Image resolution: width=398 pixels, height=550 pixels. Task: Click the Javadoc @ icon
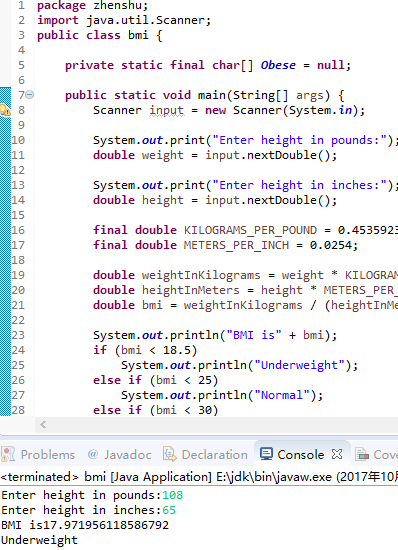coord(93,454)
